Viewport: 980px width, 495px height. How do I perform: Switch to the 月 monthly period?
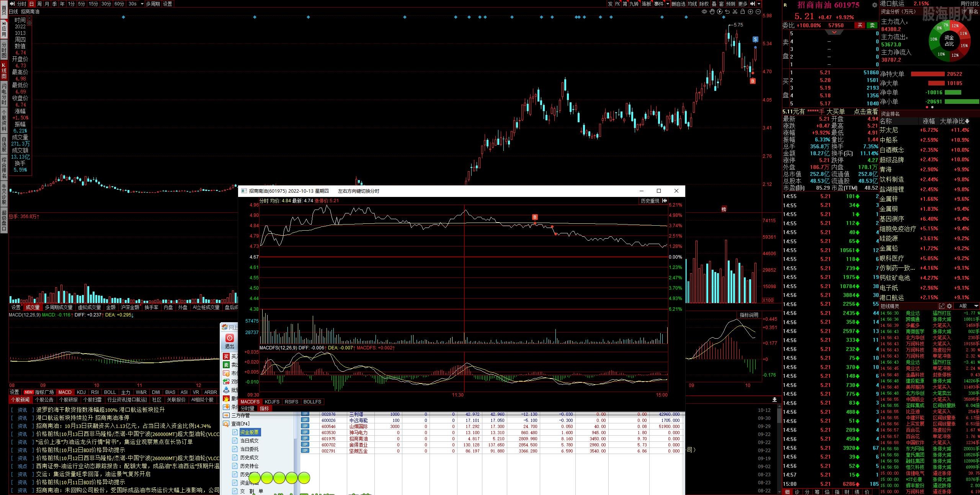click(x=47, y=4)
